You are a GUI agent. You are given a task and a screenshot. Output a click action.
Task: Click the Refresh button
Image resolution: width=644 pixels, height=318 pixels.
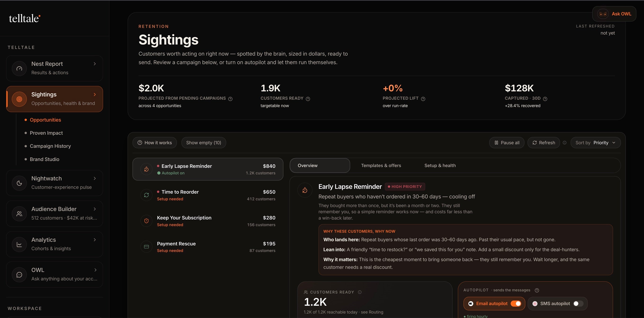[544, 143]
